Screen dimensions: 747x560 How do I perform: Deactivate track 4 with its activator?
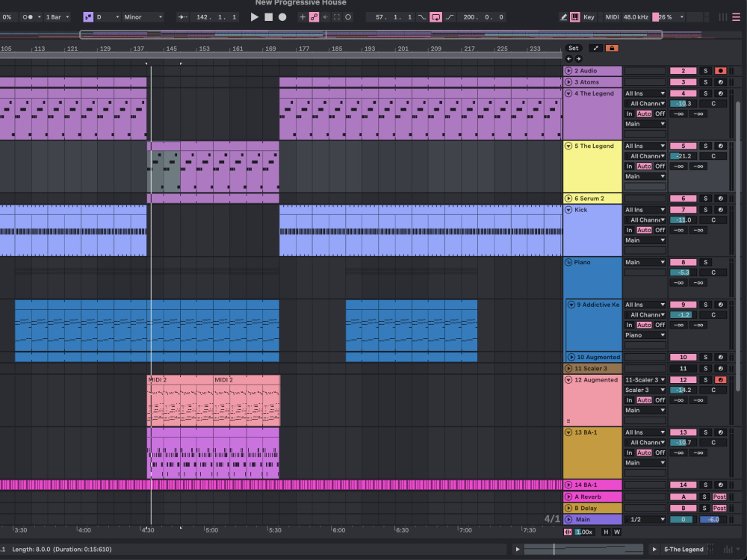pos(683,93)
